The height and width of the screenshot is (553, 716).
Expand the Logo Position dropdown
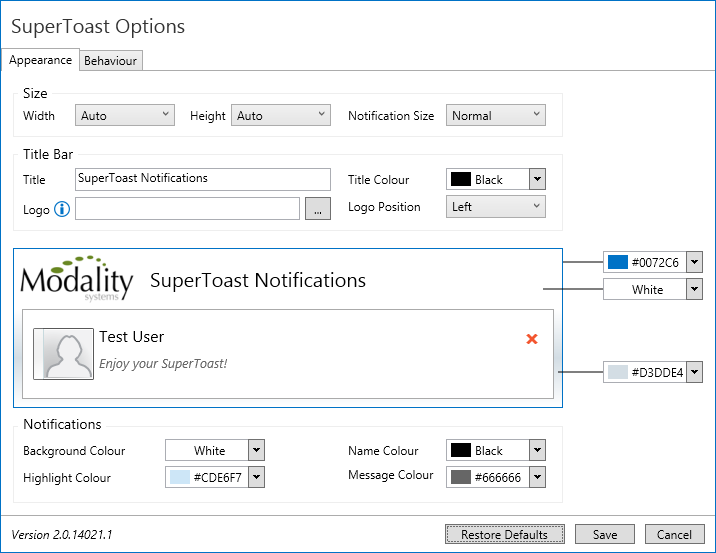pos(496,206)
